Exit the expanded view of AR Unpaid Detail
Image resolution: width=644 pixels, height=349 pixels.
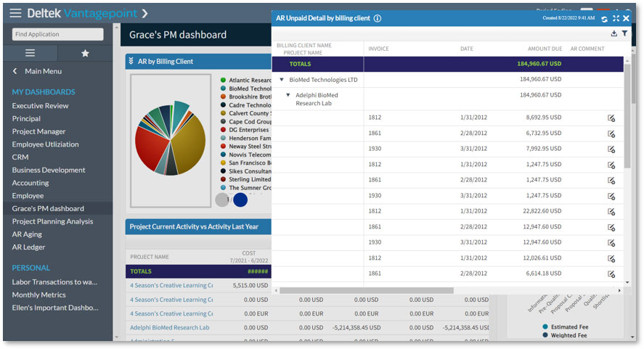(616, 18)
